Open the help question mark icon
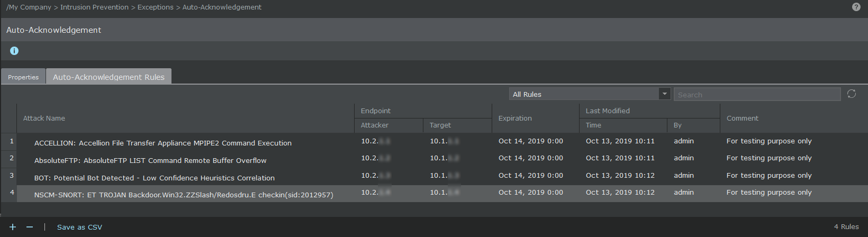Image resolution: width=868 pixels, height=237 pixels. click(x=856, y=7)
